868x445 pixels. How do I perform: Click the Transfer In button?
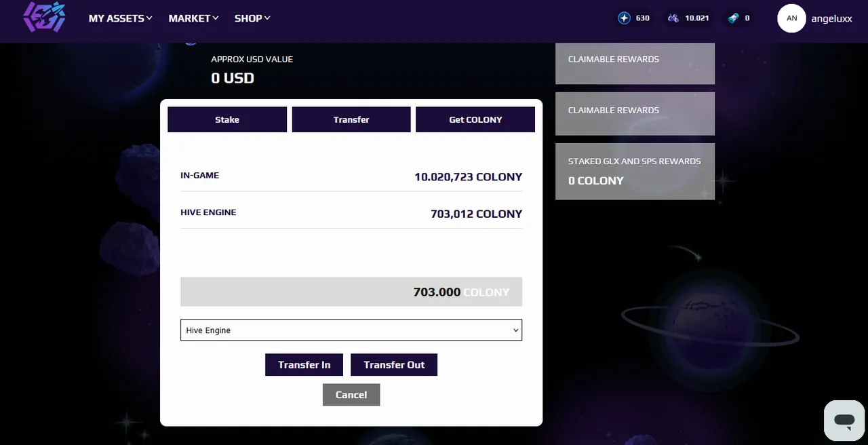click(304, 365)
